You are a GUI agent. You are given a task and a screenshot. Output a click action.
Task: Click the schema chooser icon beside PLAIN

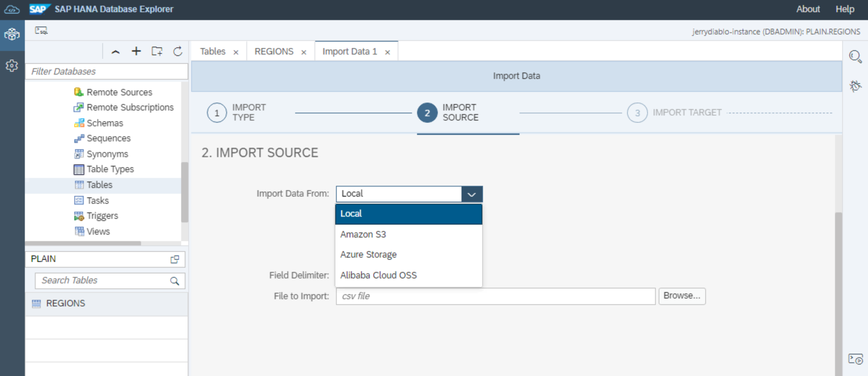(175, 259)
